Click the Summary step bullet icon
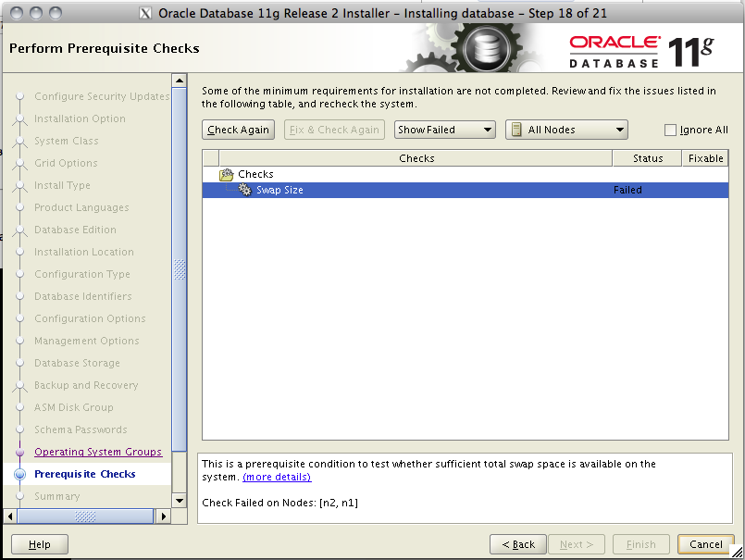The width and height of the screenshot is (745, 560). click(20, 496)
